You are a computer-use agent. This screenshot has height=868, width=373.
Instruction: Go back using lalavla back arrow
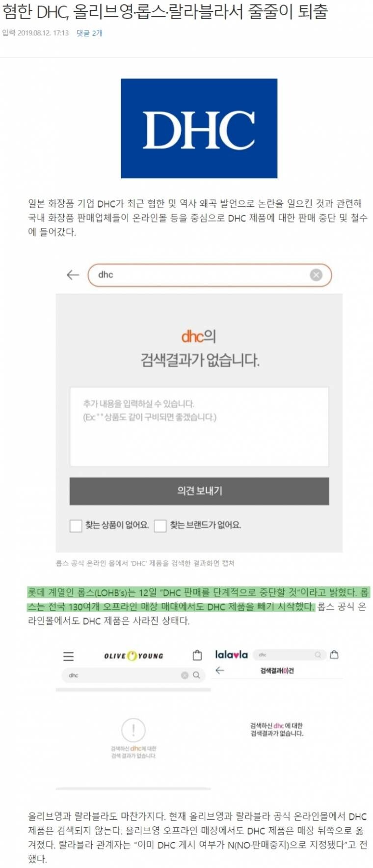pos(219,670)
